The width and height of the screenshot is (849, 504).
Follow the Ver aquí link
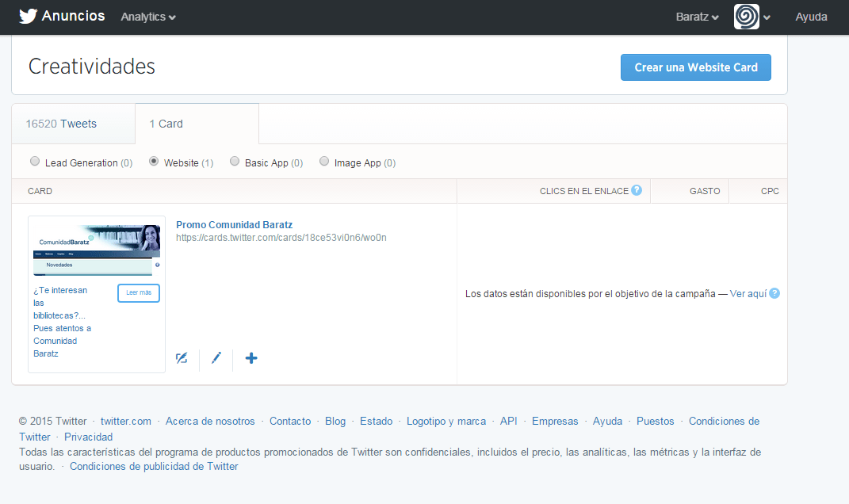coord(748,293)
